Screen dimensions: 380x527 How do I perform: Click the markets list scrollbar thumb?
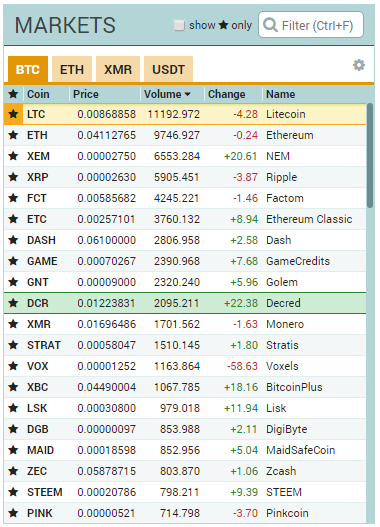coord(370,156)
